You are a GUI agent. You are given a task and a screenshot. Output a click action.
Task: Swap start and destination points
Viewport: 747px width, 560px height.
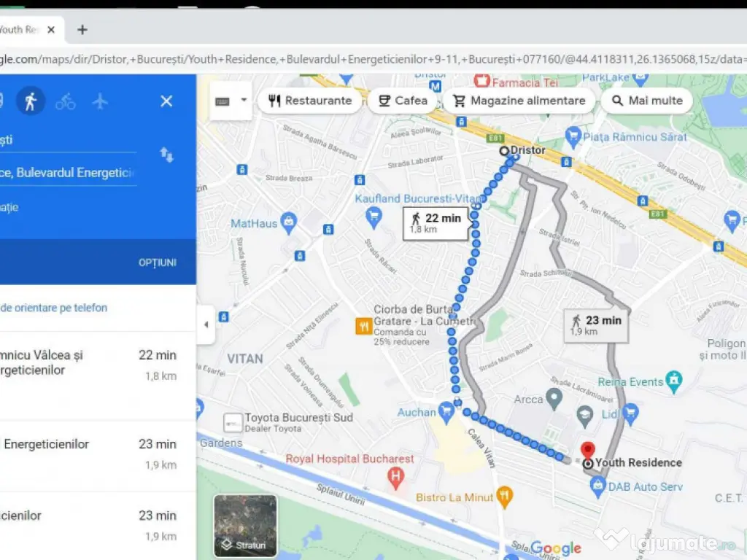(x=166, y=155)
